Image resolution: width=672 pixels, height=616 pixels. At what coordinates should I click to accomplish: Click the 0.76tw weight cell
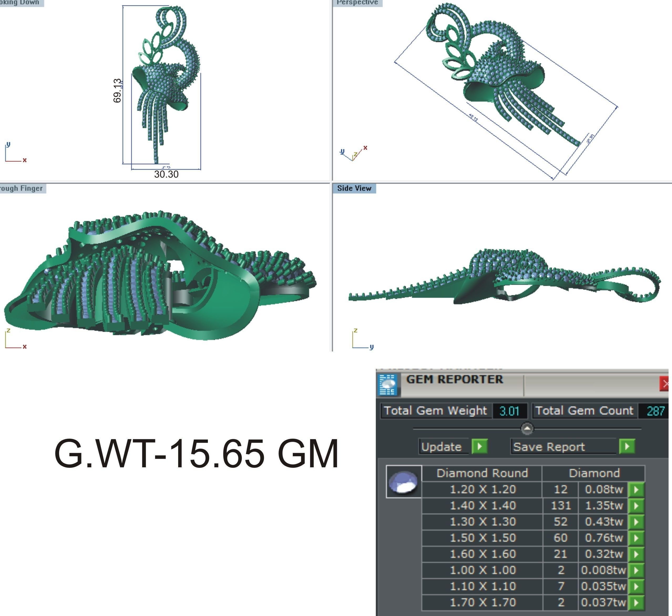pos(603,538)
